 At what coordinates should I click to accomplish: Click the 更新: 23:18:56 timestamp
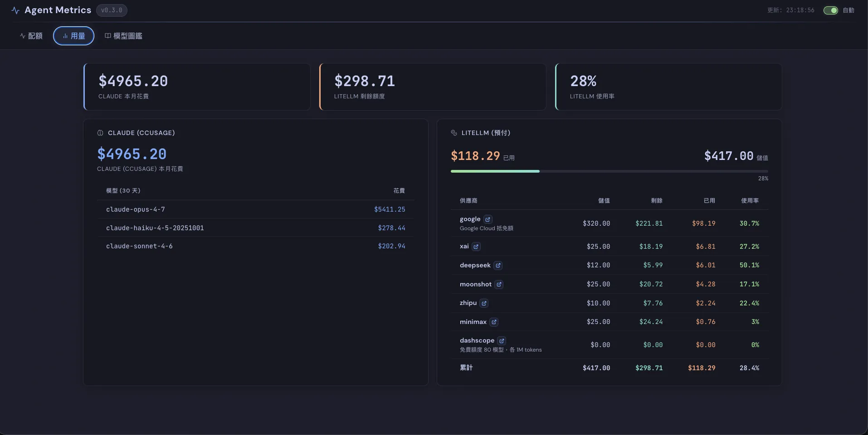click(791, 10)
